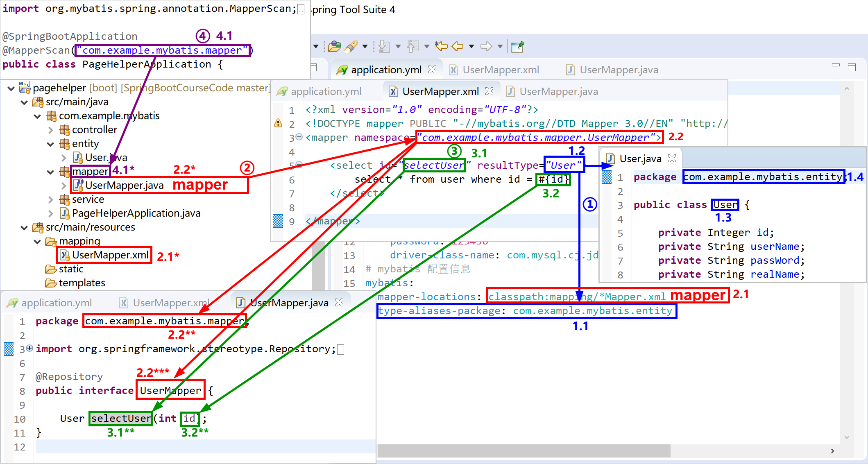Click the Back navigation arrow icon
The image size is (868, 464).
click(x=458, y=46)
